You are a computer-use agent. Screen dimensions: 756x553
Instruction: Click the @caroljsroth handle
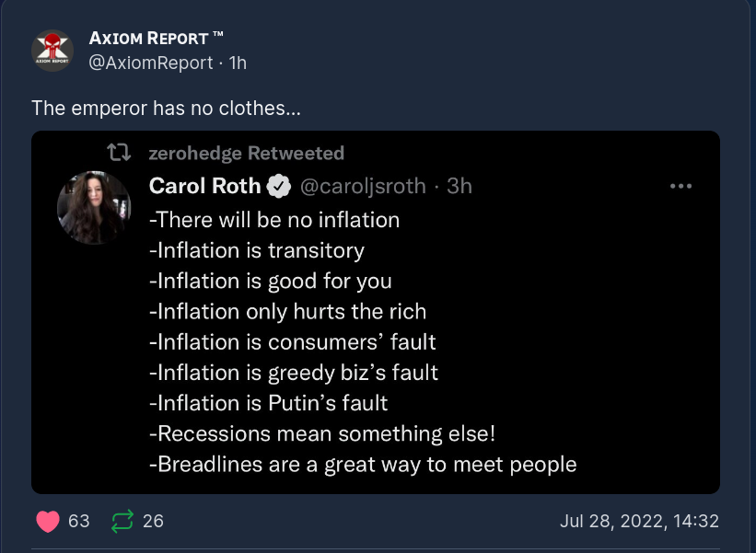point(363,187)
